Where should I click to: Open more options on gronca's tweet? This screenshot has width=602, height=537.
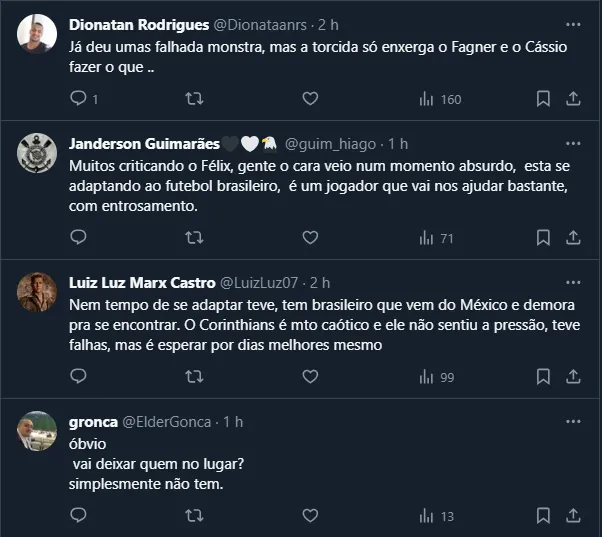573,421
